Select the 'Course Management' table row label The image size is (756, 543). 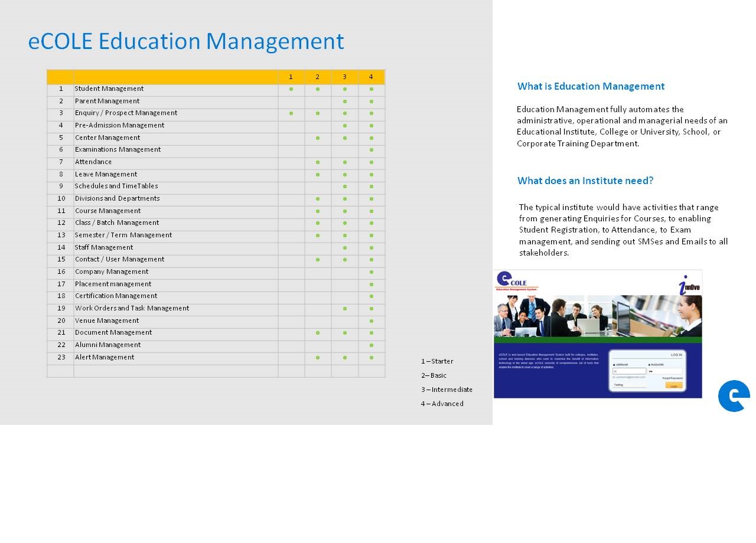tap(108, 211)
